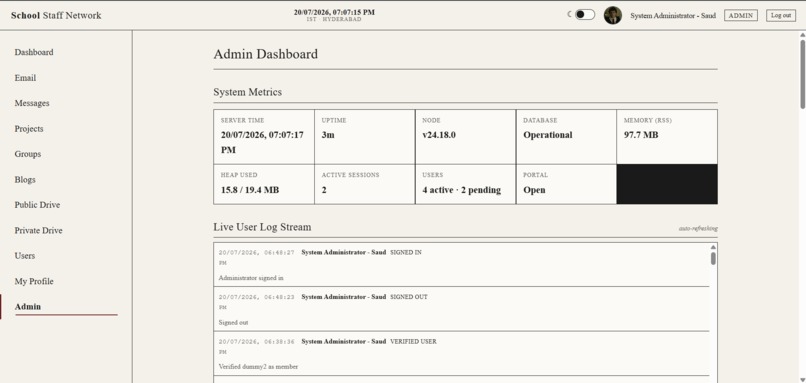The image size is (806, 383).
Task: Click the page scrollbar thumb
Action: point(802,74)
